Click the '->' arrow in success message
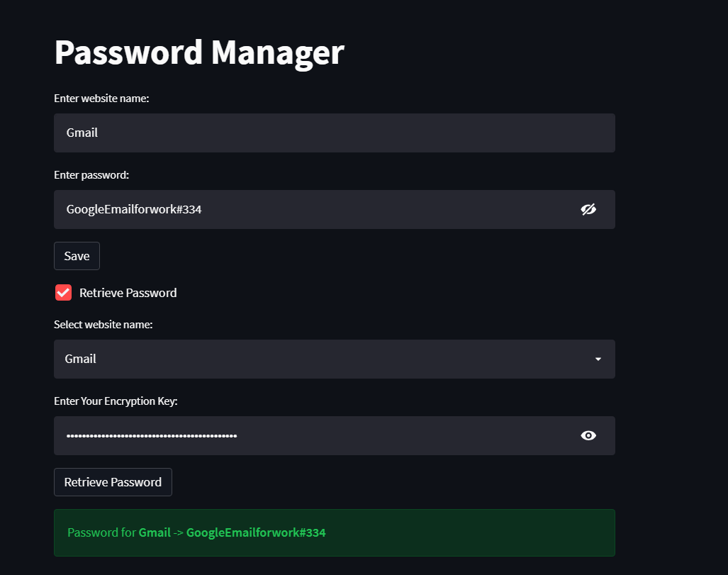Viewport: 728px width, 575px height. click(x=179, y=532)
